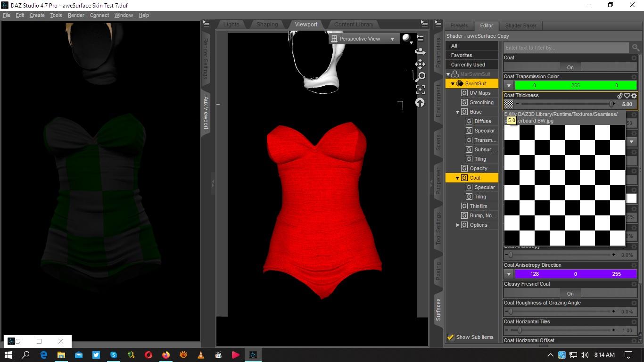
Task: Open the Render menu
Action: (76, 15)
